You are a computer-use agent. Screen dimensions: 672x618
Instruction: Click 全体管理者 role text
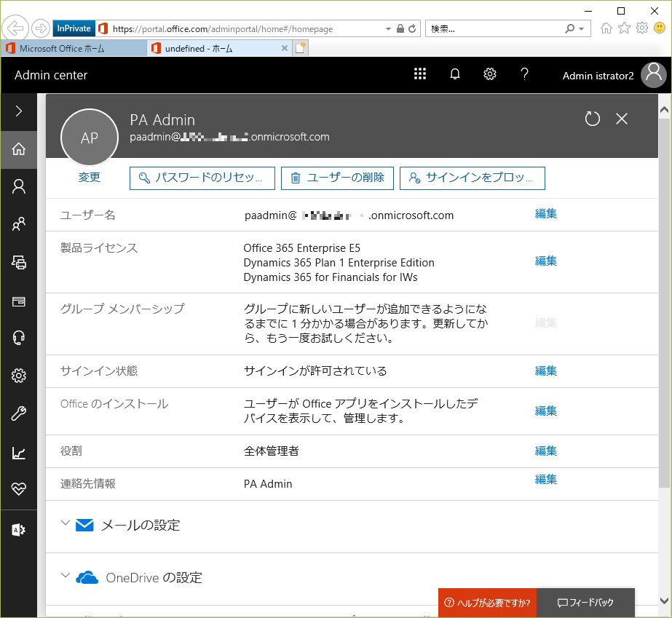point(272,451)
